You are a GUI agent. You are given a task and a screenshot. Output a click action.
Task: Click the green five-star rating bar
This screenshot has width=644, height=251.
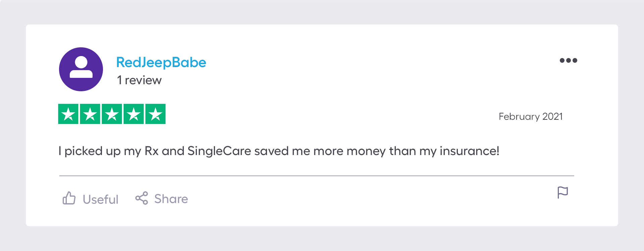coord(112,114)
